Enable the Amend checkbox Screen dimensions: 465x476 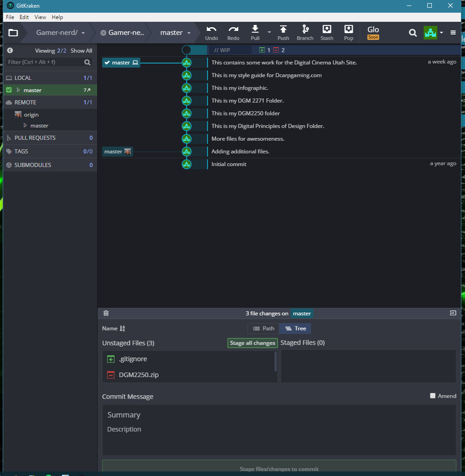click(x=433, y=396)
